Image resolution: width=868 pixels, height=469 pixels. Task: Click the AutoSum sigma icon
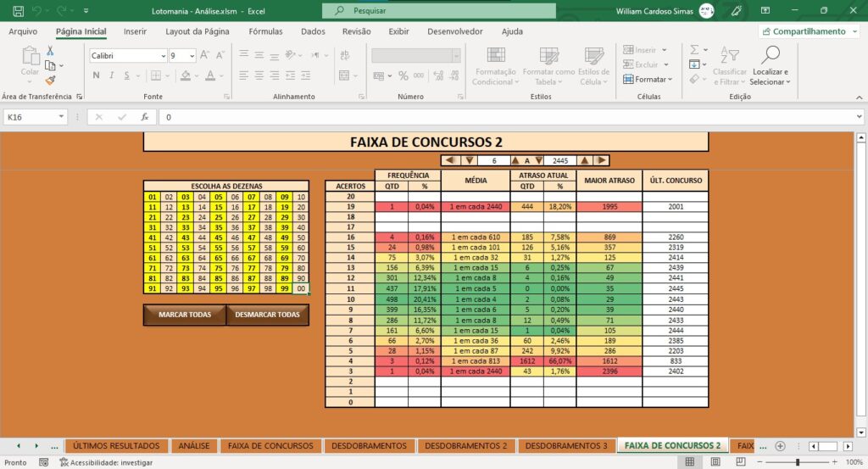(694, 50)
